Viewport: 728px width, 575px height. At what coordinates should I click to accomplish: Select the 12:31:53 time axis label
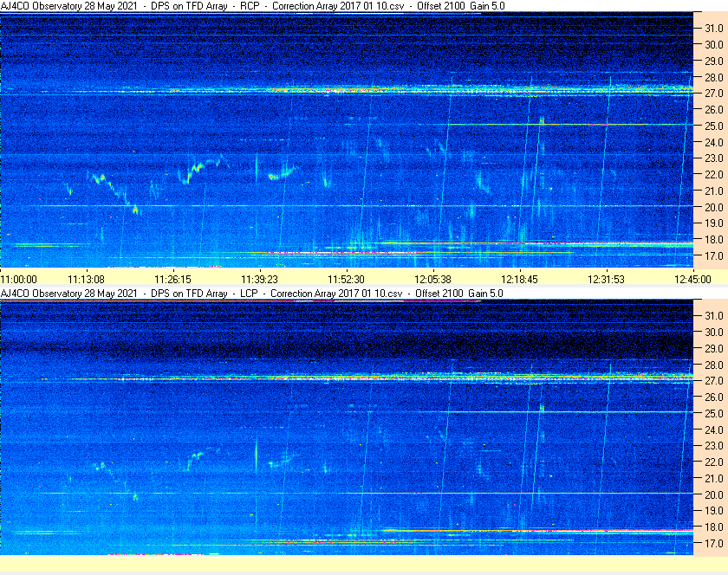click(x=607, y=280)
